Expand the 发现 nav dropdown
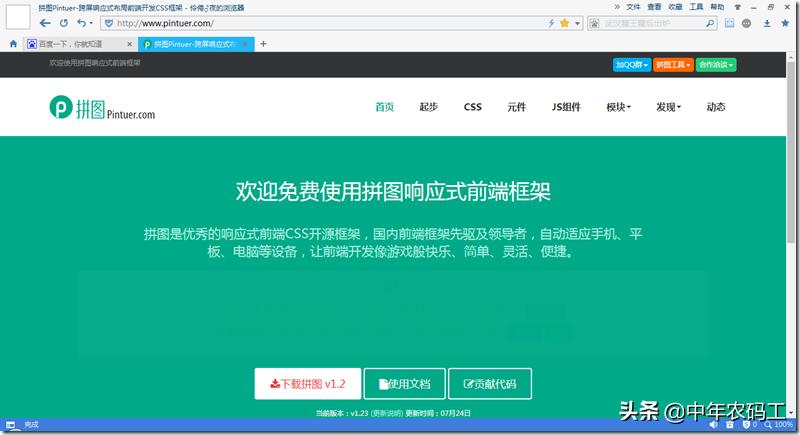The image size is (800, 435). click(668, 107)
